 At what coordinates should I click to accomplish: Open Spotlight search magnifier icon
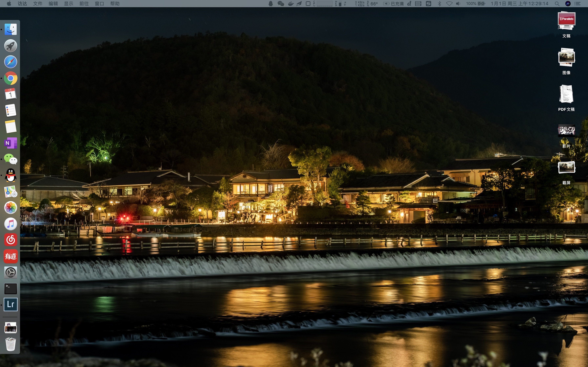pos(557,4)
